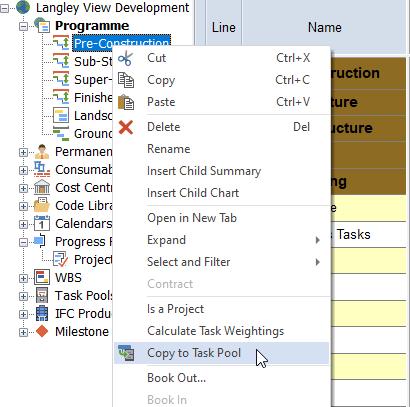Click the Consumables resource icon

click(x=42, y=170)
